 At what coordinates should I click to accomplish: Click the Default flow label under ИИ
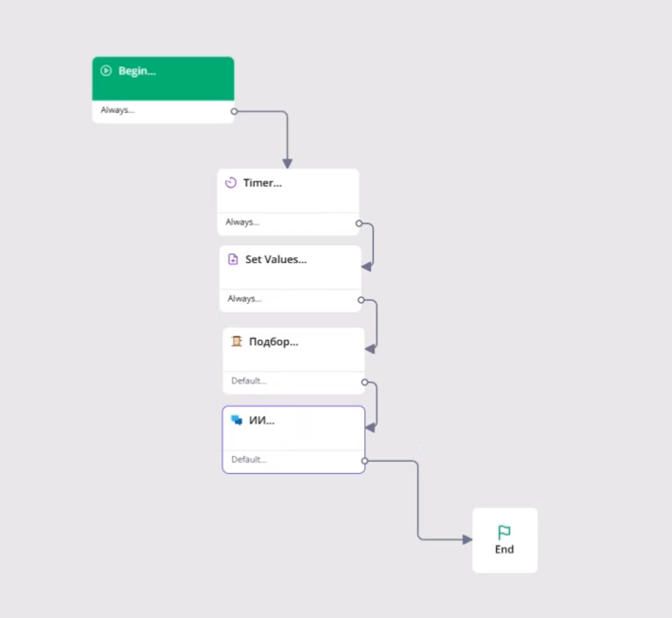[x=248, y=459]
